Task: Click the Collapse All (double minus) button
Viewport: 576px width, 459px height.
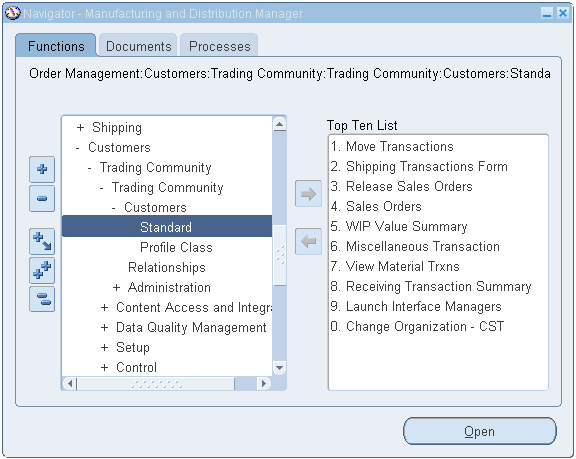Action: click(42, 299)
